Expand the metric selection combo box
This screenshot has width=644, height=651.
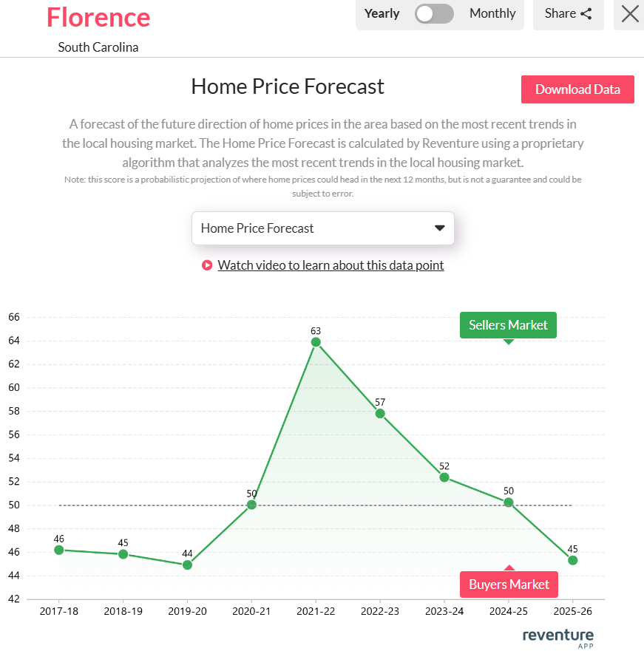tap(322, 228)
